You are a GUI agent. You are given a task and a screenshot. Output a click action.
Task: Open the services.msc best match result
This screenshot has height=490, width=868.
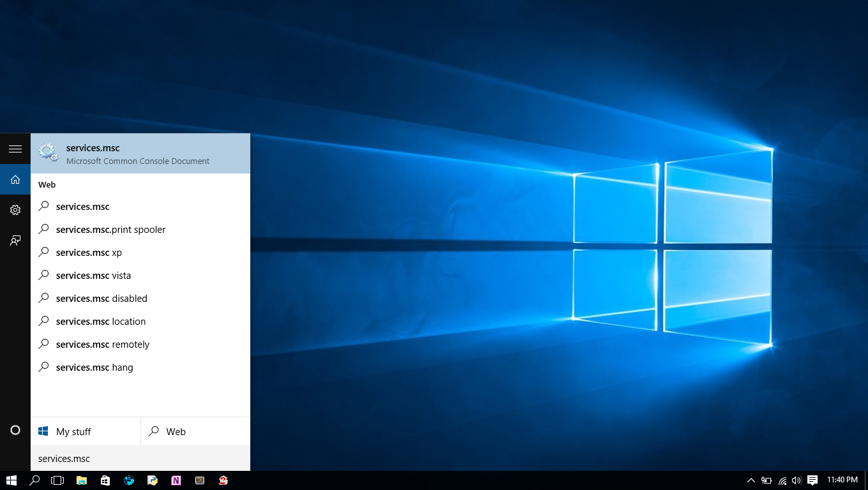[140, 153]
